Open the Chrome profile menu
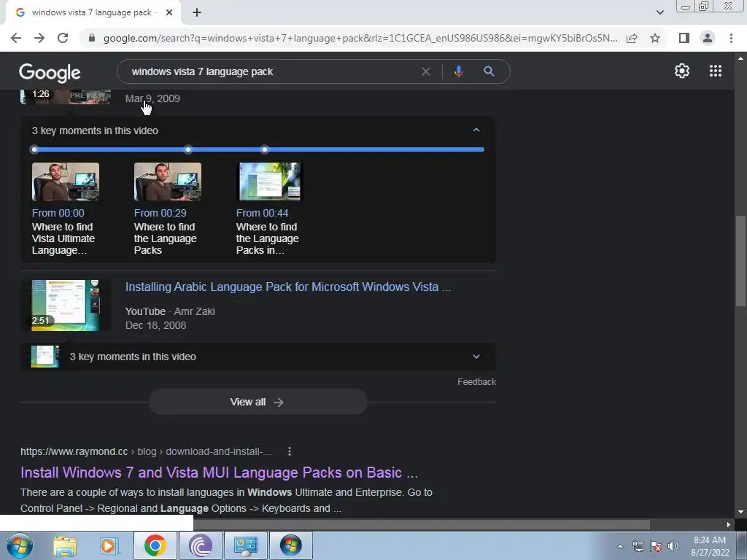 point(708,38)
